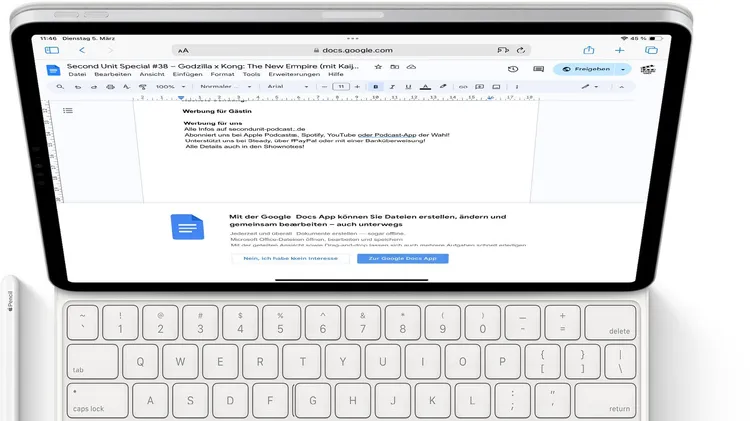Open the comments panel icon
The image size is (750, 421).
[538, 69]
